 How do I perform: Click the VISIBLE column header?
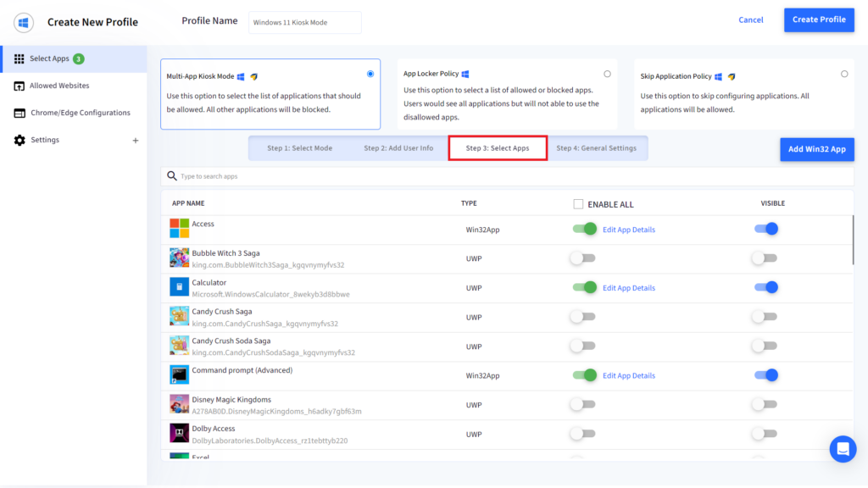click(773, 203)
